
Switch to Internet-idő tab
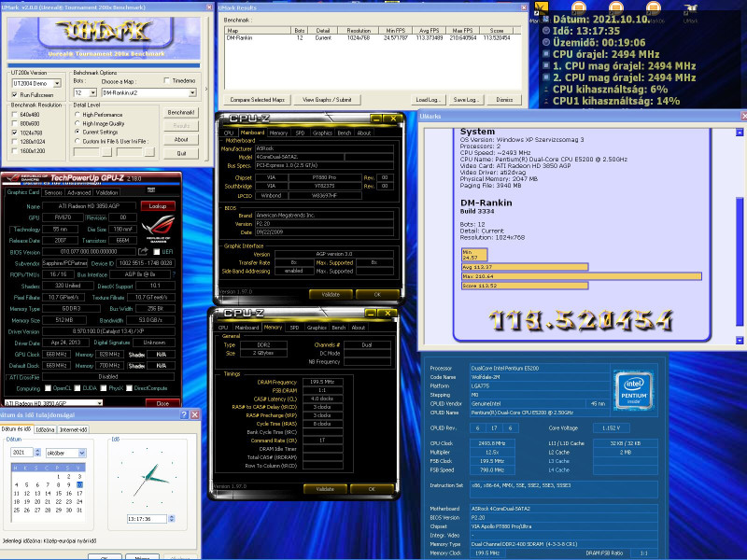pyautogui.click(x=74, y=429)
